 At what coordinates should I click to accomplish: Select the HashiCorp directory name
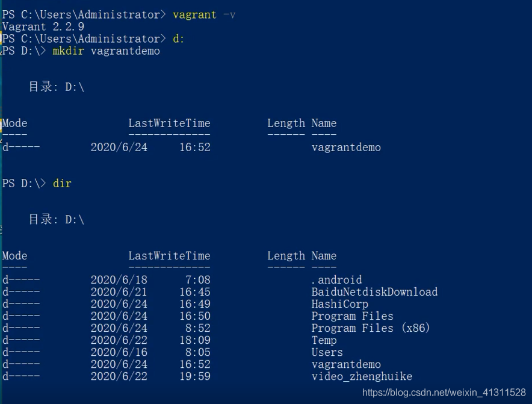(x=339, y=304)
